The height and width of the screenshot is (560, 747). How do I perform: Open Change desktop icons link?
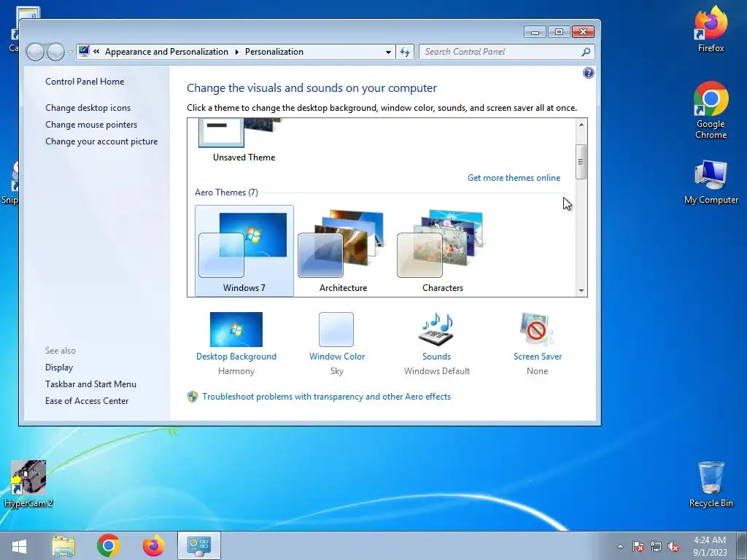point(88,108)
